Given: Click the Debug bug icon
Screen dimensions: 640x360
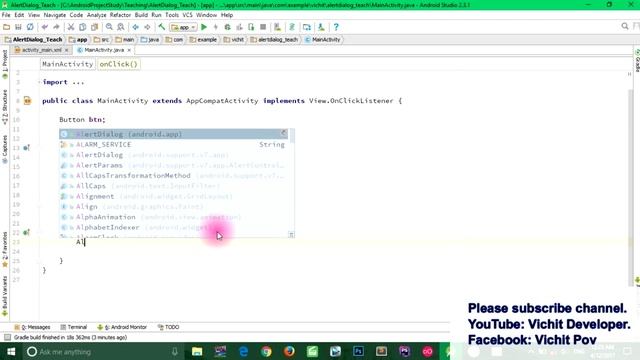Looking at the screenshot, I should click(227, 27).
